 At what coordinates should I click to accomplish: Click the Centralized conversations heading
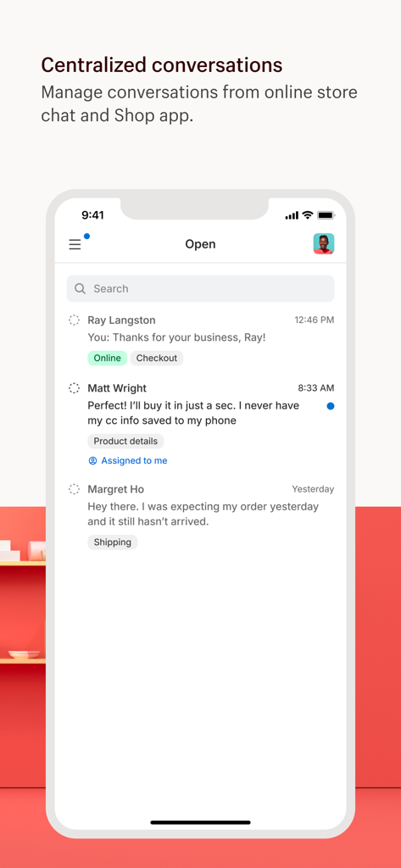162,64
